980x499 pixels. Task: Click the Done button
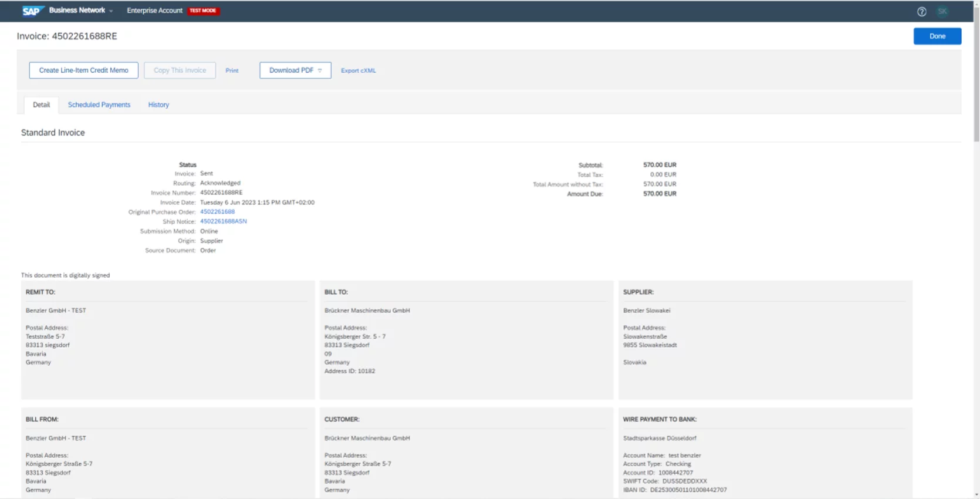[x=937, y=36]
